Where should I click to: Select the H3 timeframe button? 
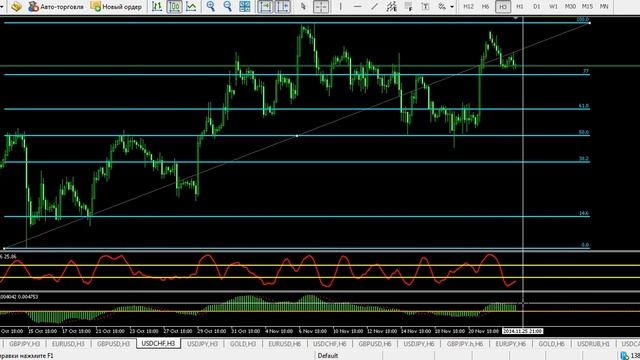pyautogui.click(x=502, y=7)
